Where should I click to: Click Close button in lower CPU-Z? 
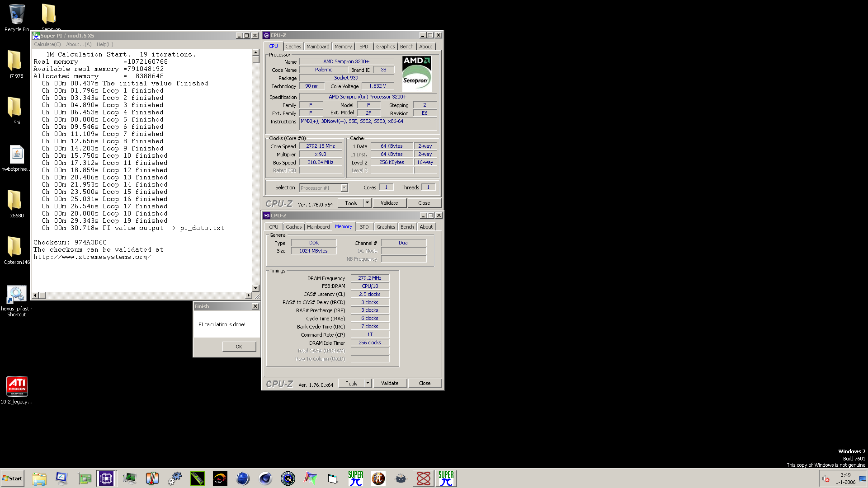coord(425,384)
